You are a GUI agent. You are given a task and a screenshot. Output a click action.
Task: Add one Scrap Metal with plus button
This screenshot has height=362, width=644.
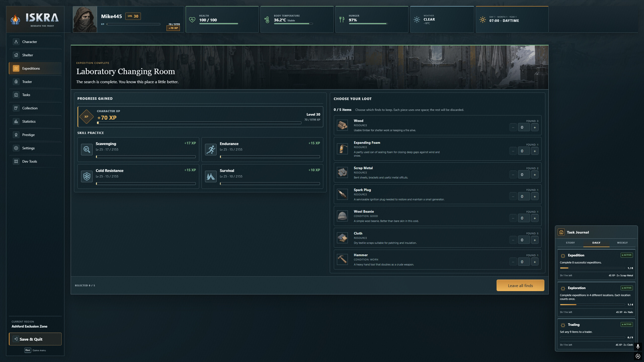pos(535,175)
